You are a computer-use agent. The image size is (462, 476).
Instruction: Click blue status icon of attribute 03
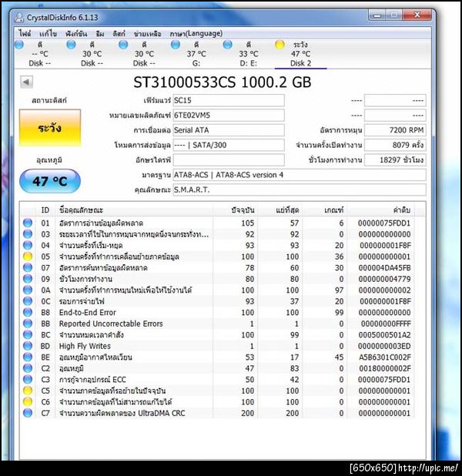click(x=28, y=234)
